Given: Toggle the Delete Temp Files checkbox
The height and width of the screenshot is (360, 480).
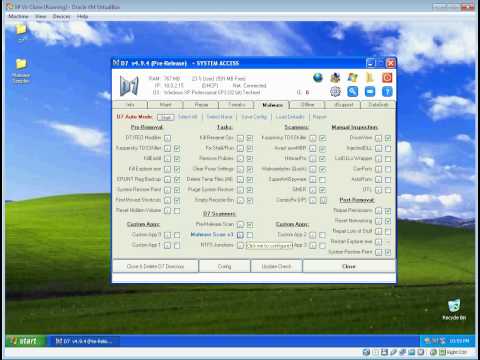Looking at the screenshot, I should [x=250, y=180].
